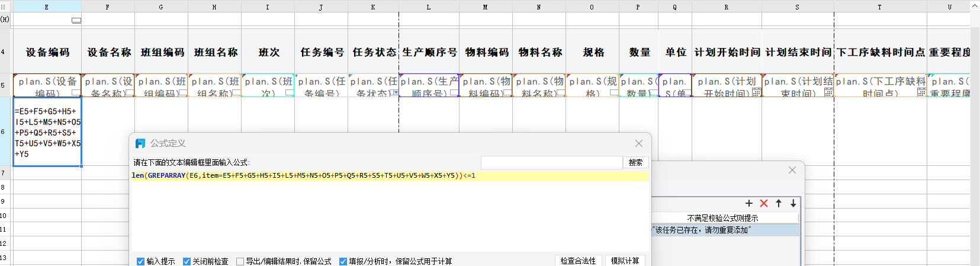Click the 物料名称 header cell
The width and height of the screenshot is (980, 266).
(539, 52)
